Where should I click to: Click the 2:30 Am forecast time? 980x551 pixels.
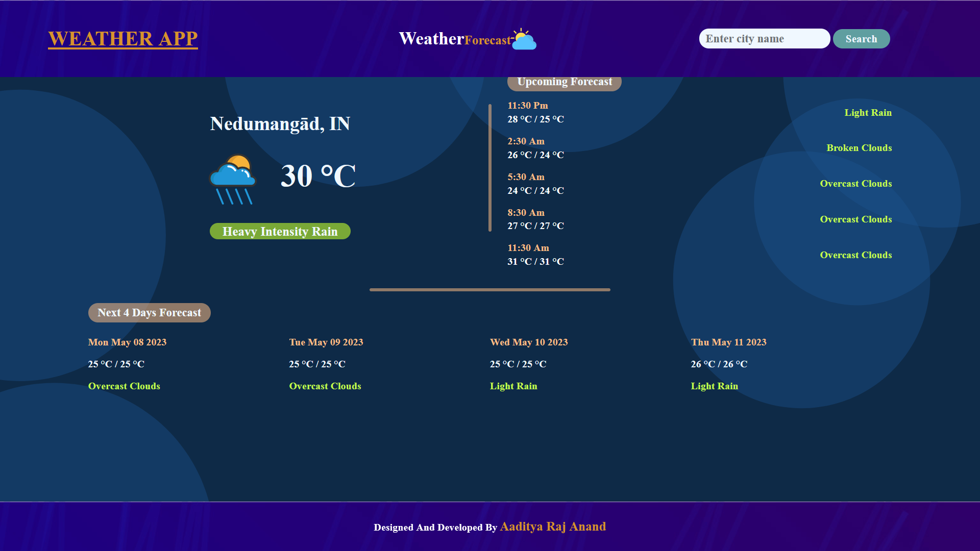(526, 141)
